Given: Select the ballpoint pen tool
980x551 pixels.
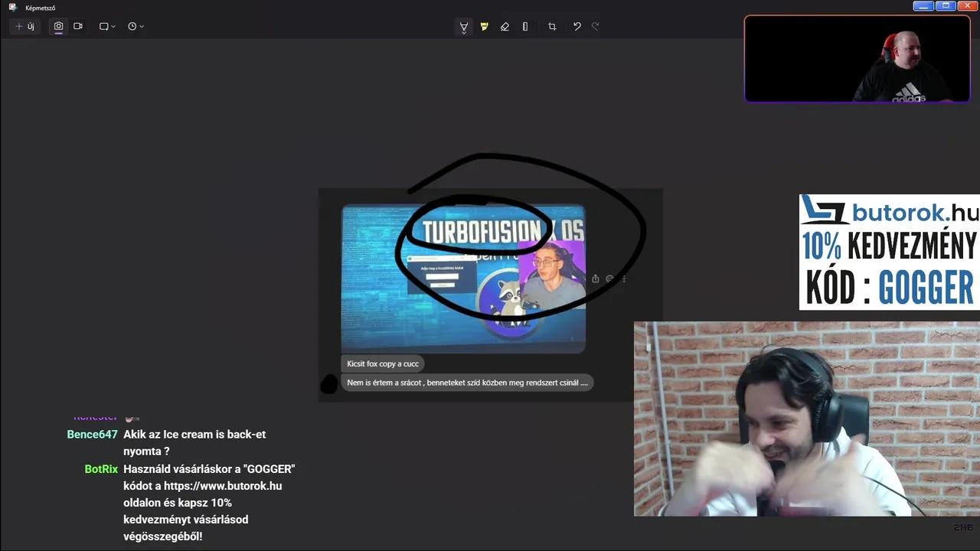Looking at the screenshot, I should pos(464,27).
